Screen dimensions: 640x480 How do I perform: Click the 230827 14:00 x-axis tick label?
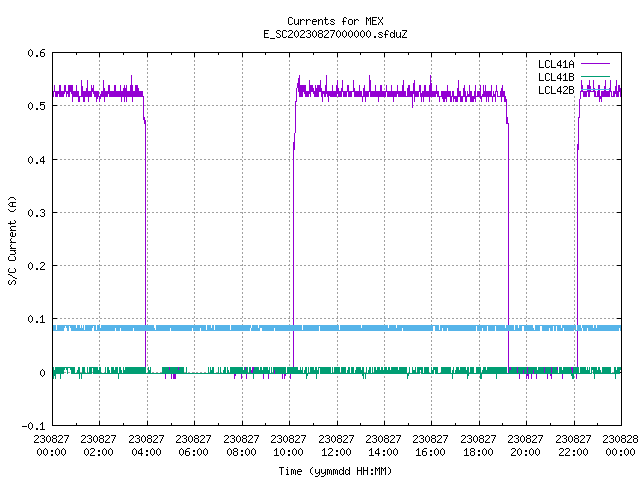[383, 446]
